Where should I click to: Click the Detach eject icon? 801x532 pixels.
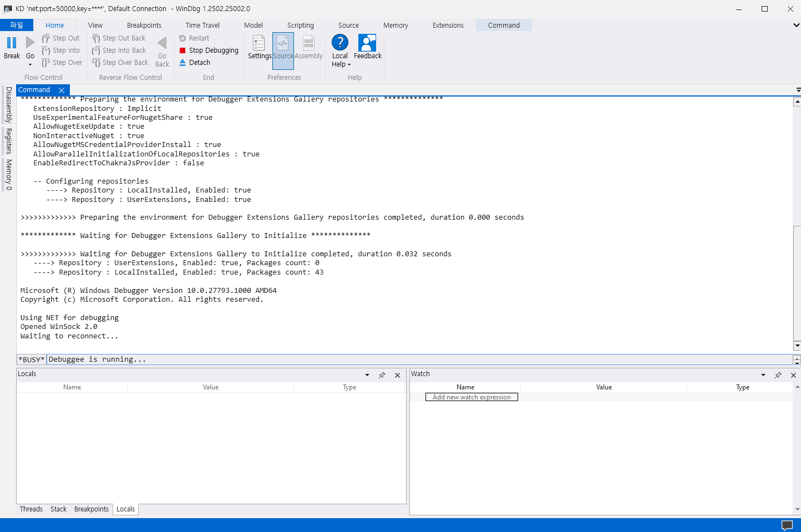(182, 63)
